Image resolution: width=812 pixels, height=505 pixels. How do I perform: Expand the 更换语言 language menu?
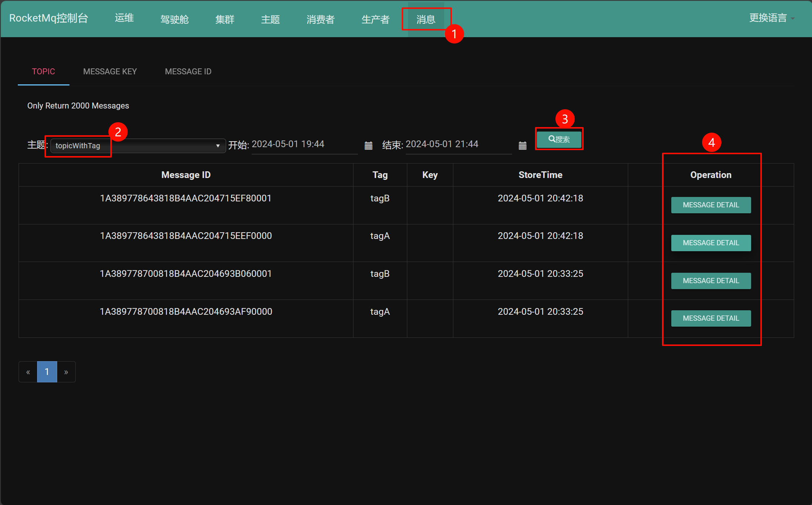pyautogui.click(x=771, y=18)
